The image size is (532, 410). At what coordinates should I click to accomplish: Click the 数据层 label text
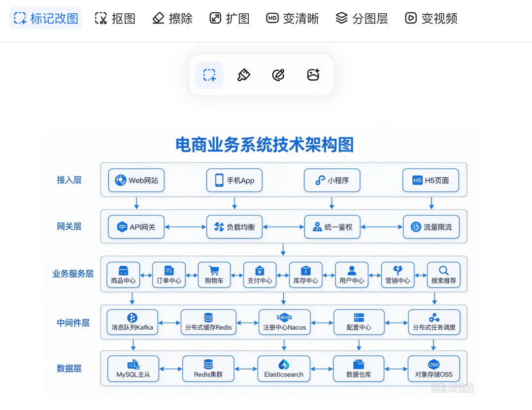[x=69, y=368]
